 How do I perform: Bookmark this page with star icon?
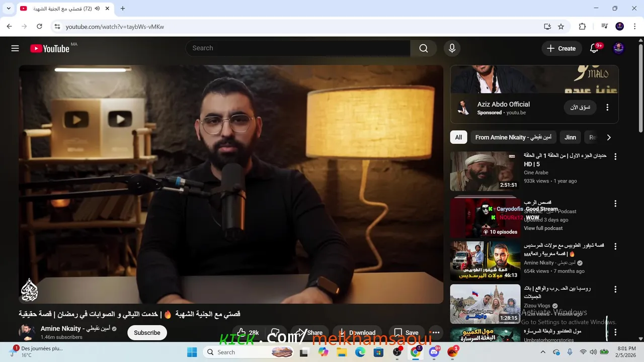tap(561, 27)
